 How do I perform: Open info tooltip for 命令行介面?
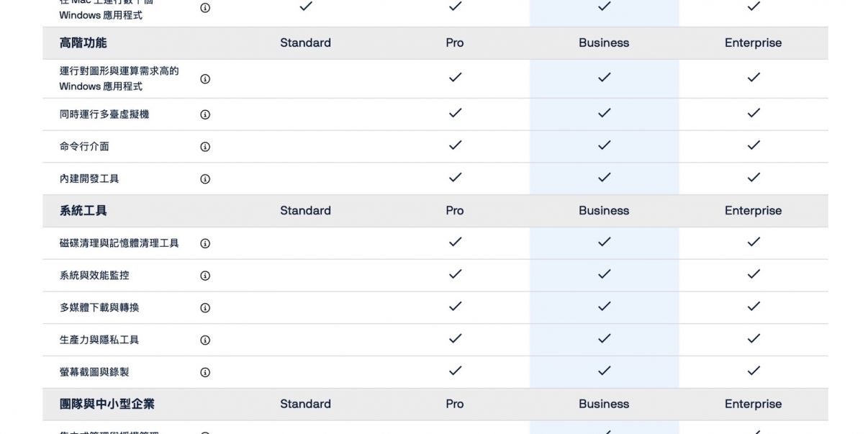[x=205, y=147]
